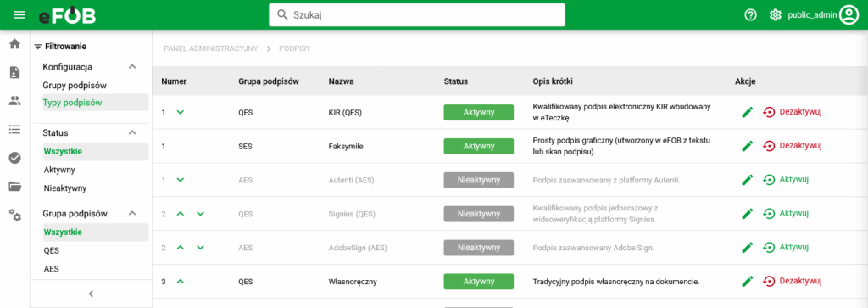Click the Signius (QES) name cell

tap(353, 214)
